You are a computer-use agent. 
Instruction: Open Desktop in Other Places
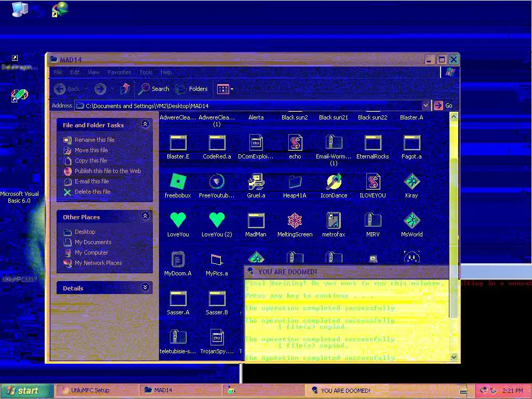(x=85, y=232)
